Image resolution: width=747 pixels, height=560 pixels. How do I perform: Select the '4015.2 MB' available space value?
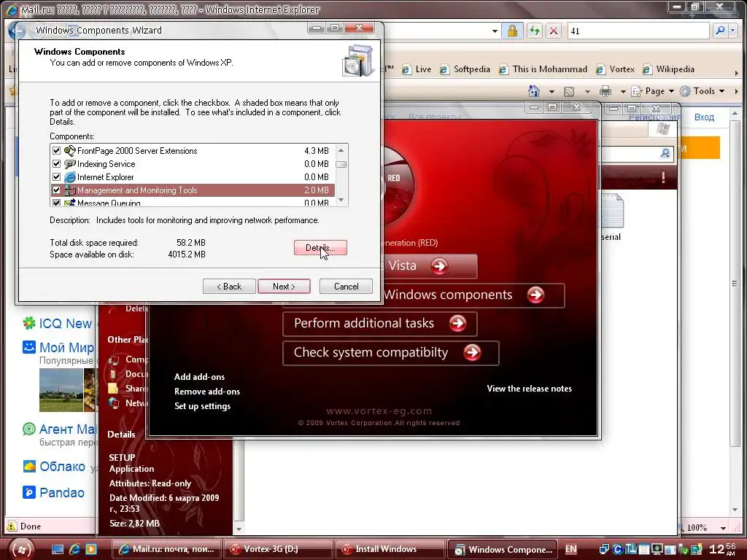click(186, 254)
